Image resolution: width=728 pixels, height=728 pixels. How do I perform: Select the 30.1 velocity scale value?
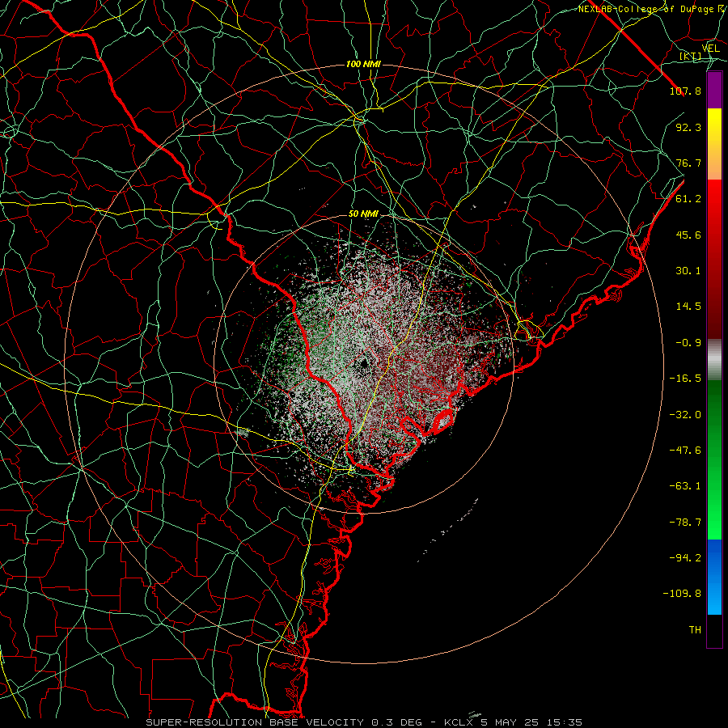pyautogui.click(x=688, y=271)
